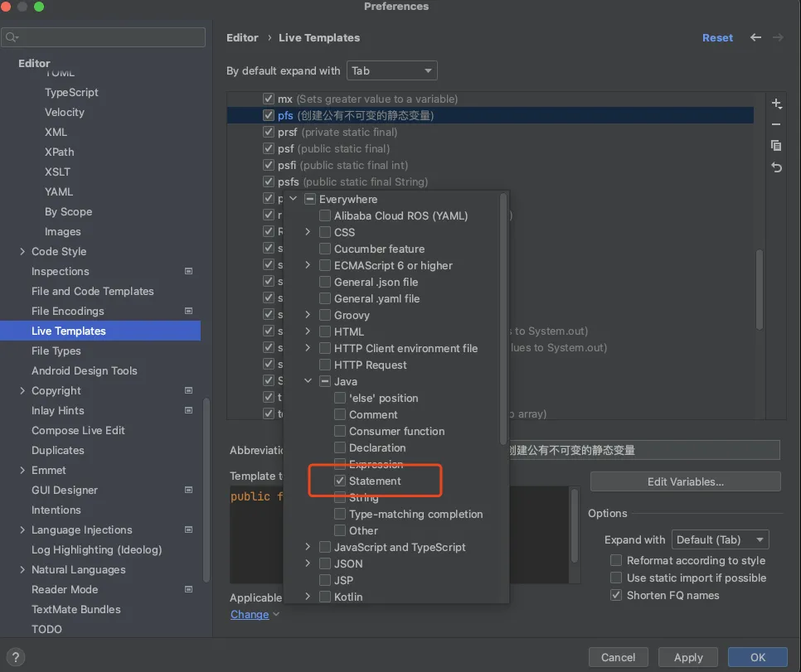Click the template list vertical scrollbar
The width and height of the screenshot is (801, 672).
tap(759, 290)
